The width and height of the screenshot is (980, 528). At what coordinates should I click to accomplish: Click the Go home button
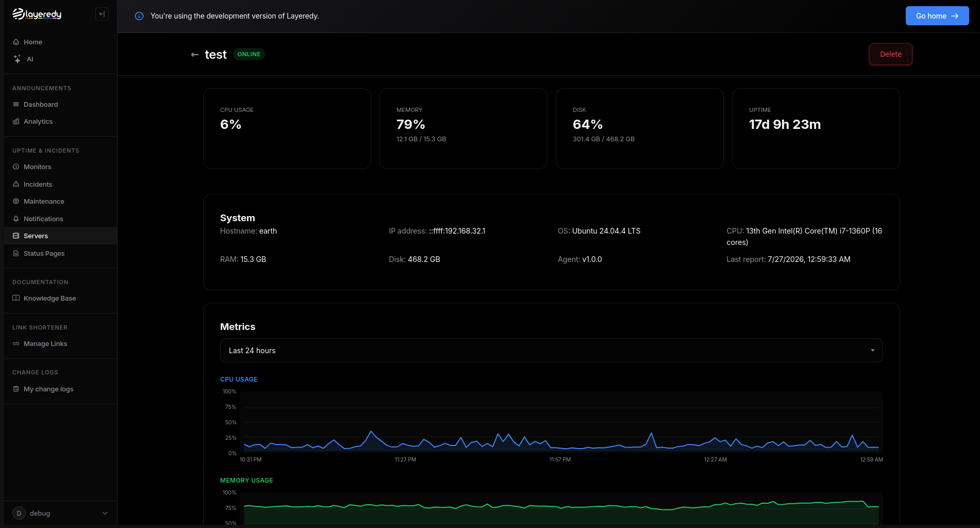[937, 16]
